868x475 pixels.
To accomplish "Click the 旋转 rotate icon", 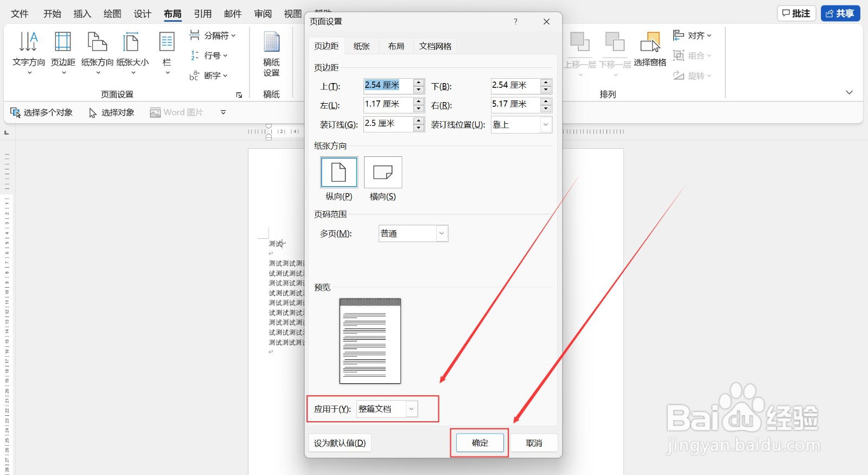I will 692,75.
